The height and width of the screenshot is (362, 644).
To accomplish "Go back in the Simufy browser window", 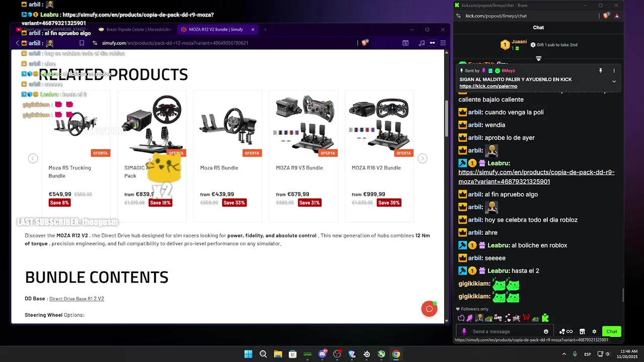I will pyautogui.click(x=18, y=43).
